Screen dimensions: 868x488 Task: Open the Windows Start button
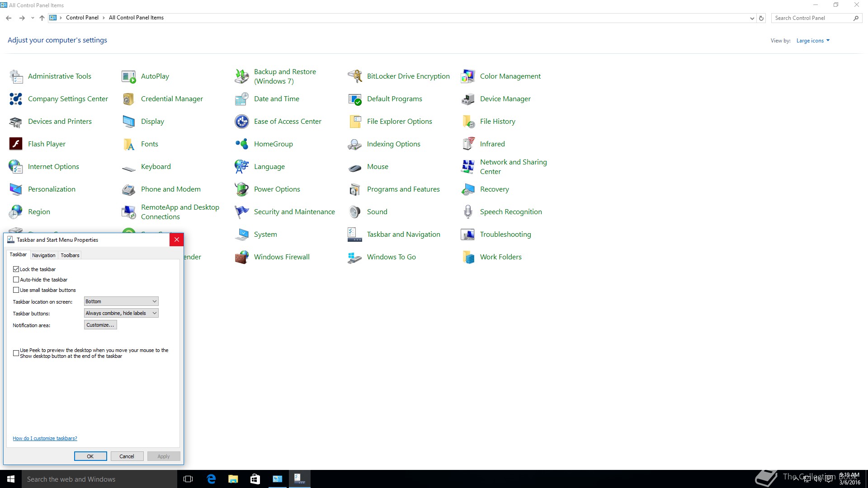point(11,479)
